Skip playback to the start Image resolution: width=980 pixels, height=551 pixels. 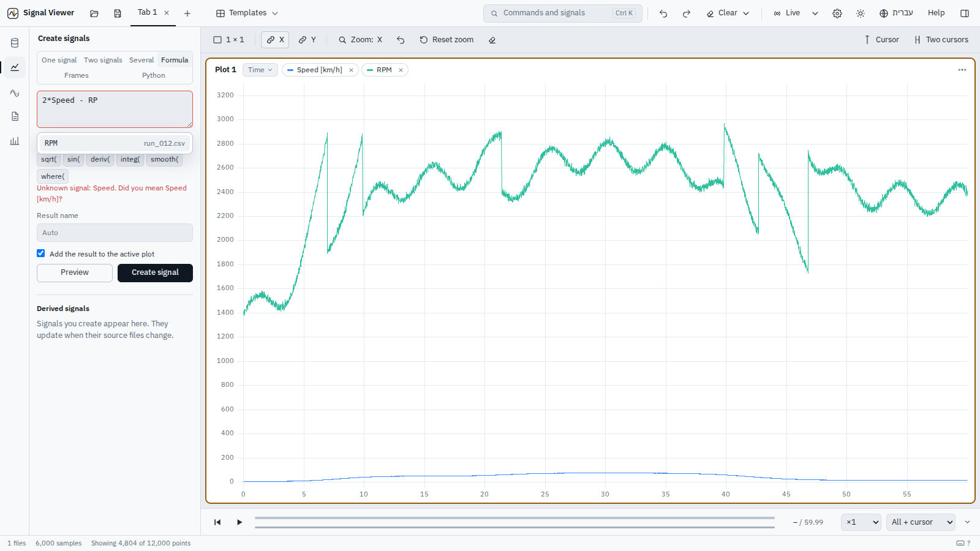point(217,522)
